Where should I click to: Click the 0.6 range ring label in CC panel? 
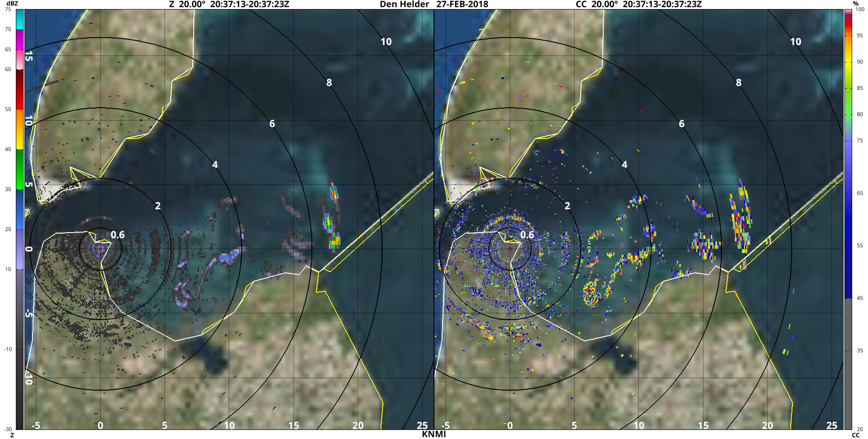click(x=527, y=234)
